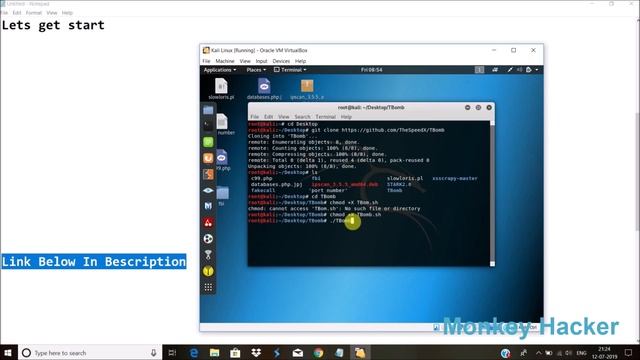Image resolution: width=640 pixels, height=360 pixels.
Task: Select the fbi folder on Kali desktop
Action: pos(222,196)
